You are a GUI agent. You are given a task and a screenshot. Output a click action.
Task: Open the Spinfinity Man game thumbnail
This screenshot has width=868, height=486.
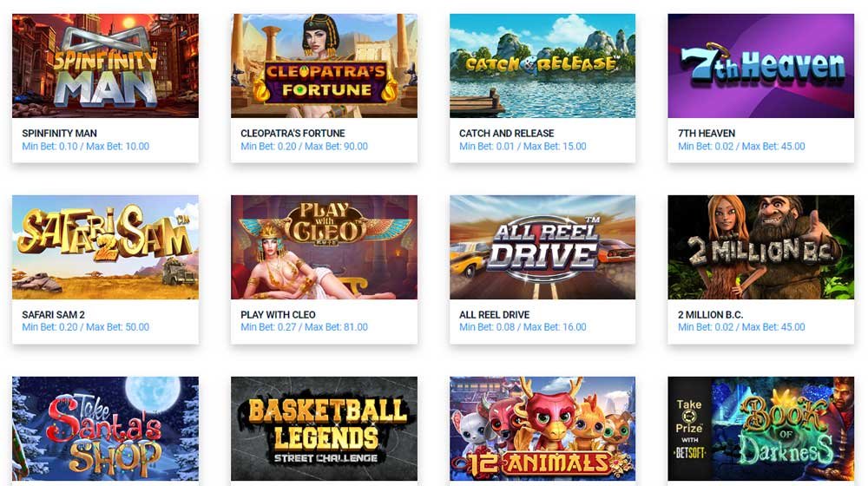(105, 66)
